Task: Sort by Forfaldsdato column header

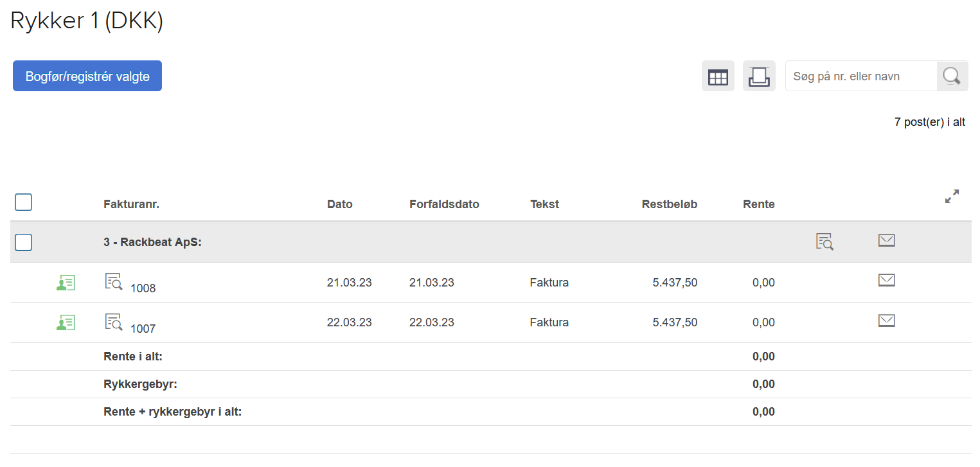Action: [x=444, y=204]
